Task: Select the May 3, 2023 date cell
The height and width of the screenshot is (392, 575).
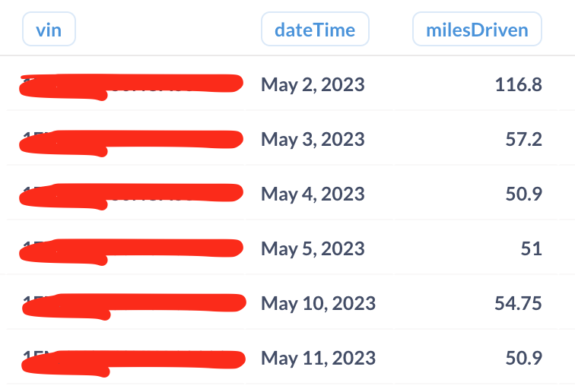Action: point(313,139)
